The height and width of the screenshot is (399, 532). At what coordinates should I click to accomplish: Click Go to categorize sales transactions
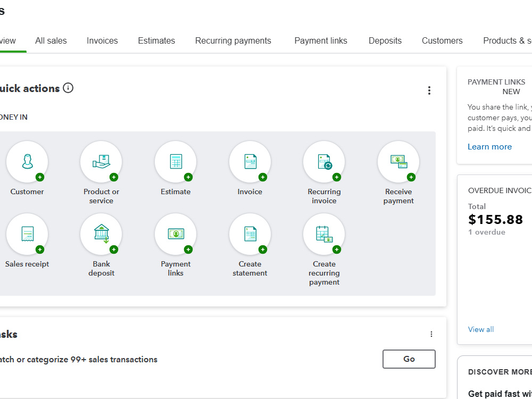coord(409,359)
